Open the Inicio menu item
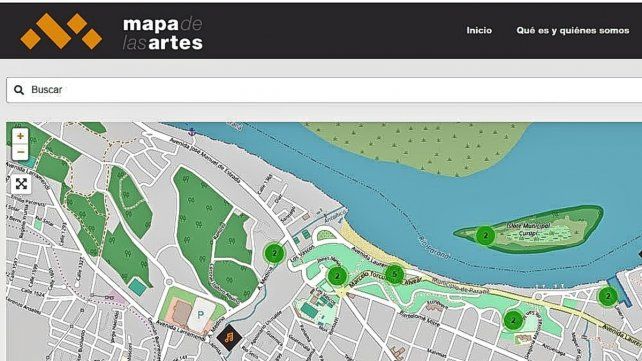Screen dimensions: 642x361 pyautogui.click(x=479, y=30)
